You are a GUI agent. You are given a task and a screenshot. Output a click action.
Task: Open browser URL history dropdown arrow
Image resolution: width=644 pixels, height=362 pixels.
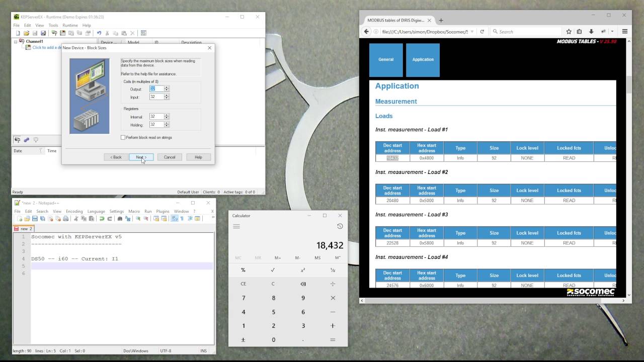(472, 32)
